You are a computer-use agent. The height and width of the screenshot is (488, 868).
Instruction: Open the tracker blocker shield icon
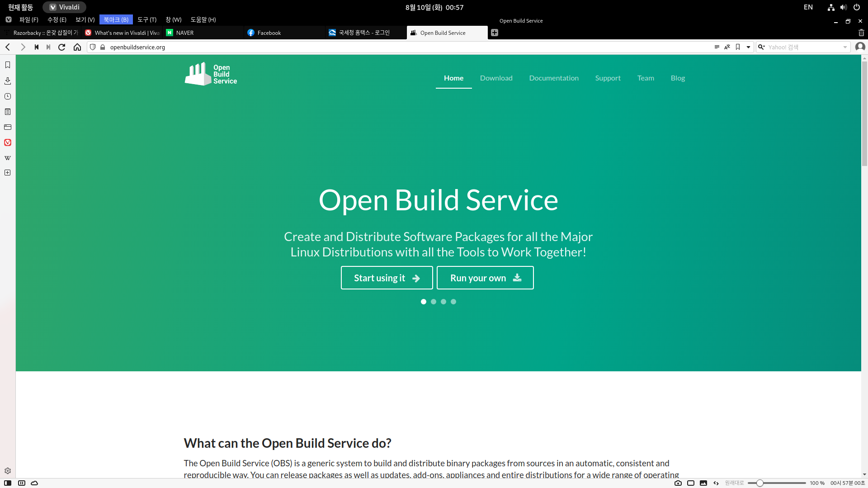coord(93,47)
